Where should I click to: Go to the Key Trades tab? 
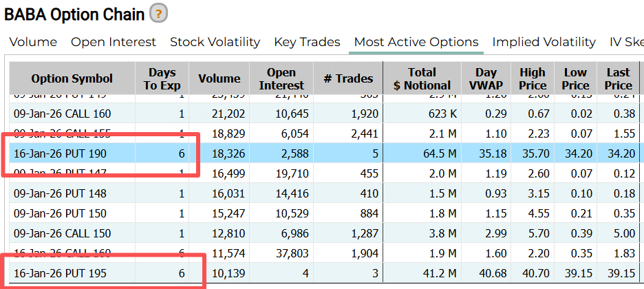coord(307,42)
